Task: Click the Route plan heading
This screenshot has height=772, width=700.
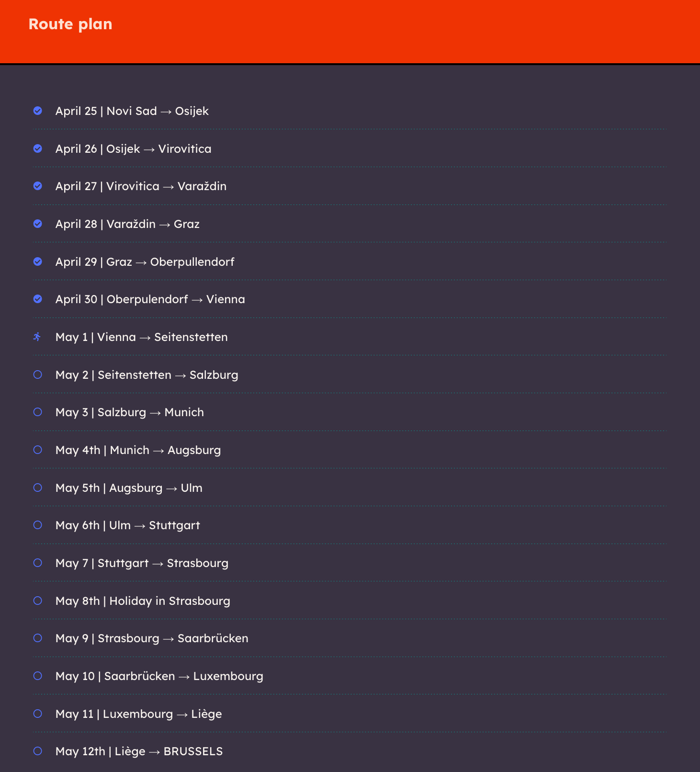Action: [x=70, y=24]
